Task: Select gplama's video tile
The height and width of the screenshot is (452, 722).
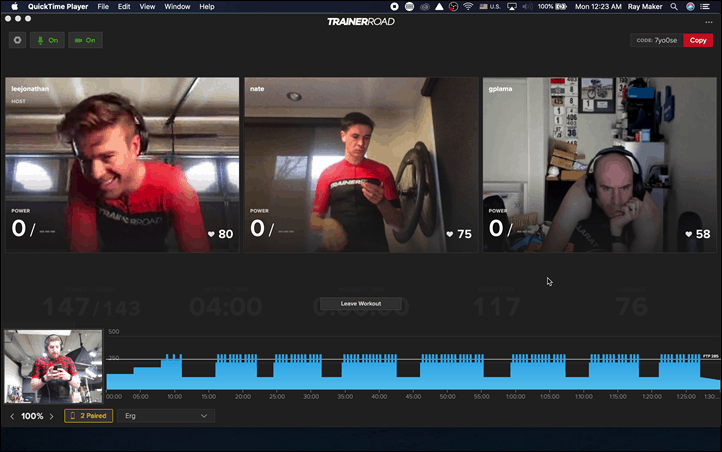Action: coord(600,165)
